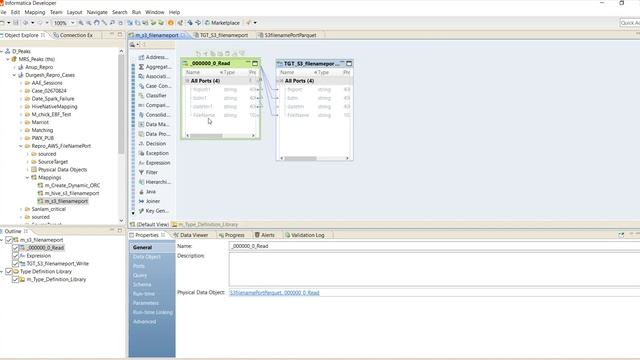Open the Advanced properties section
The image size is (640, 360).
144,322
